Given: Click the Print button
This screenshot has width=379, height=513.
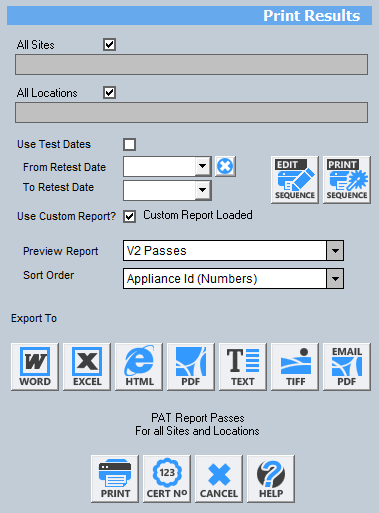Looking at the screenshot, I should point(115,479).
